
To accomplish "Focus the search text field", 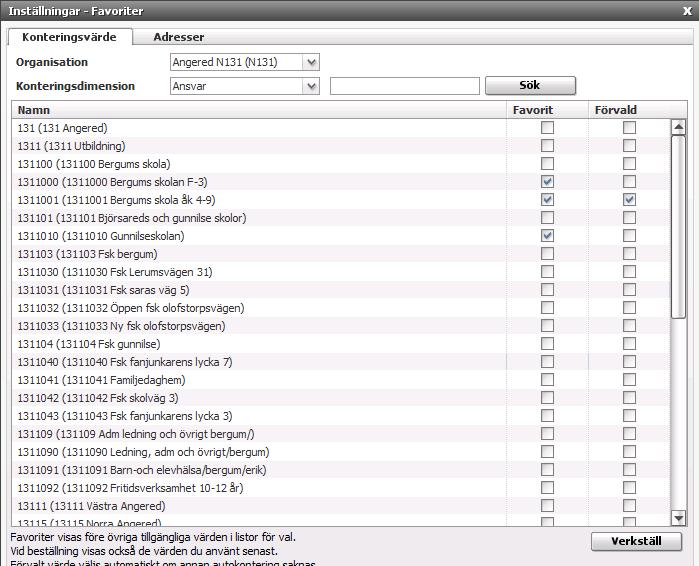I will click(405, 86).
